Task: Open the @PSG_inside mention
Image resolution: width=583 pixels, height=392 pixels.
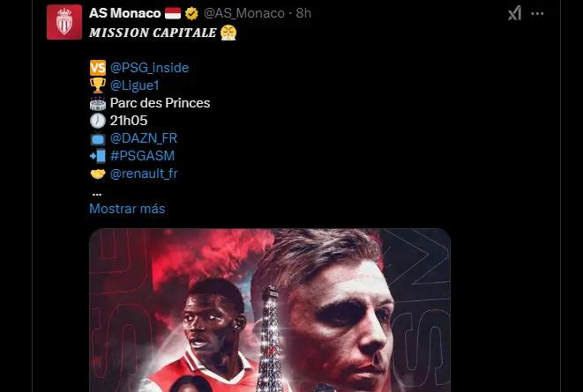Action: tap(149, 68)
